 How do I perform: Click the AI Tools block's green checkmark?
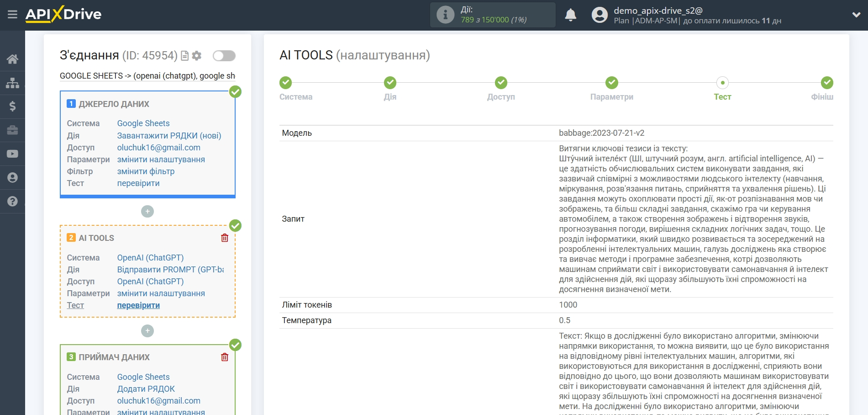(235, 226)
